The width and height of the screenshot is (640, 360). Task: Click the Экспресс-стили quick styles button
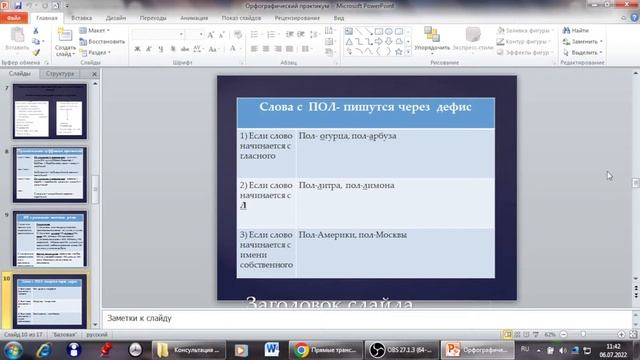click(x=473, y=39)
